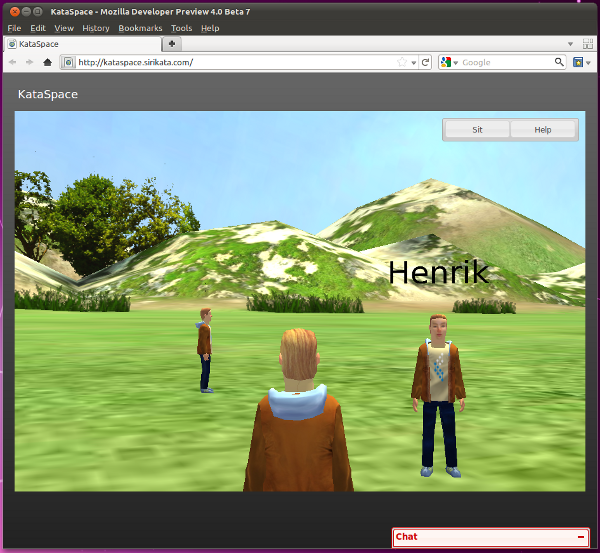600x553 pixels.
Task: Make the avatar Sit
Action: point(477,130)
